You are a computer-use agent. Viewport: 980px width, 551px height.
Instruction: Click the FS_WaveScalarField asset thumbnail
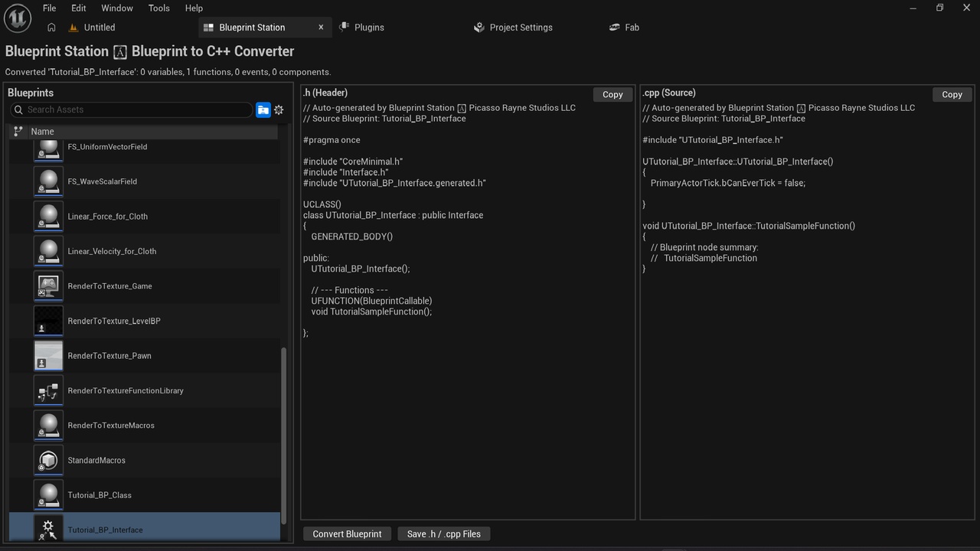click(x=49, y=181)
